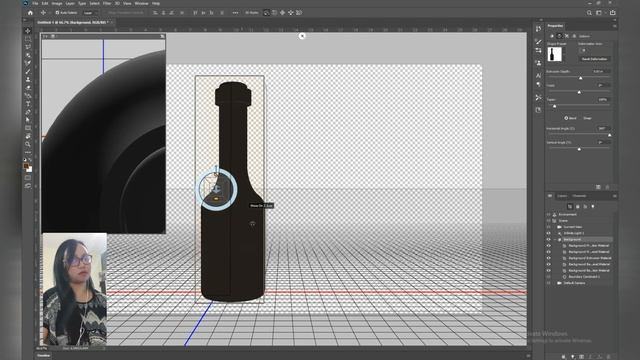This screenshot has width=640, height=360.
Task: Add new light from 3D panel bottom
Action: [573, 356]
